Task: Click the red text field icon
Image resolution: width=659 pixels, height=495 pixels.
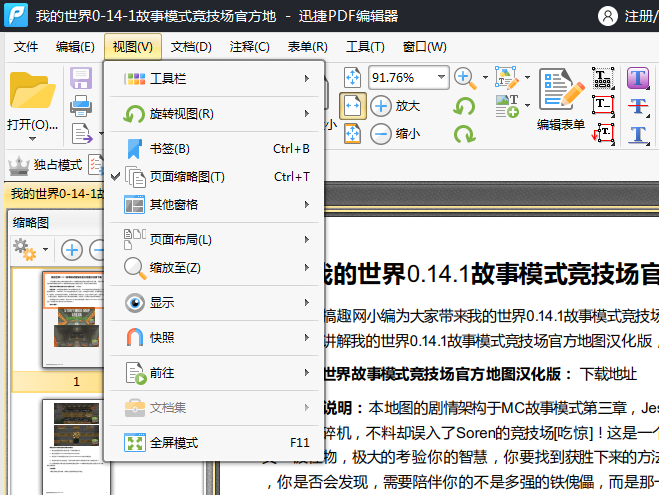Action: 603,106
